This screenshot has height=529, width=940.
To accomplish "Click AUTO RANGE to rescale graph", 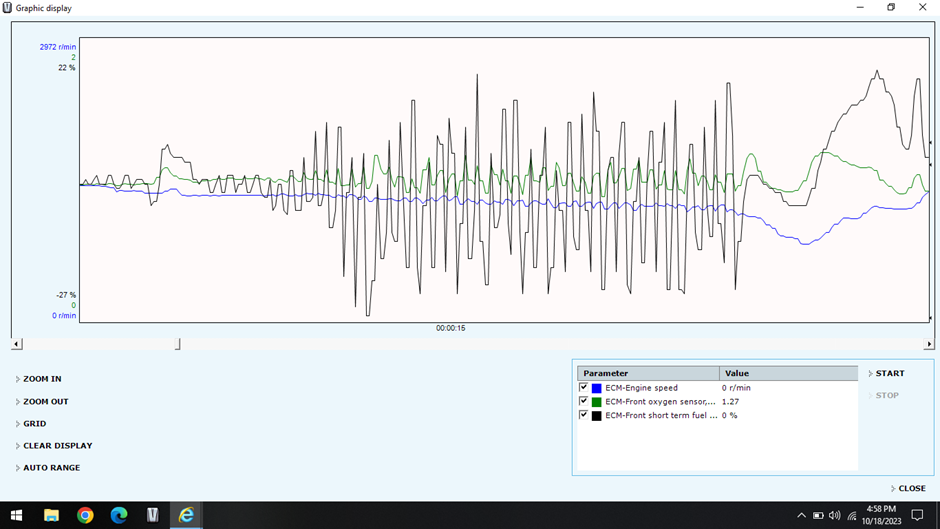I will pyautogui.click(x=51, y=468).
